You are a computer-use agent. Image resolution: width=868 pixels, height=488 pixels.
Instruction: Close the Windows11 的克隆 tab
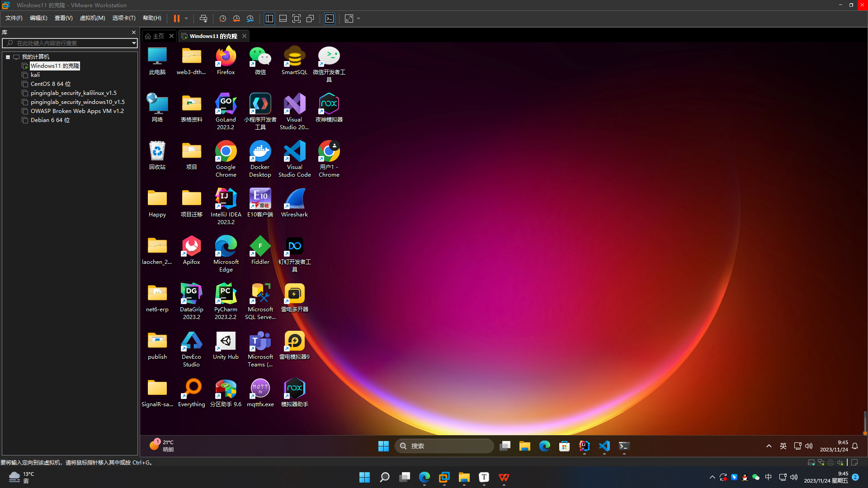(245, 36)
